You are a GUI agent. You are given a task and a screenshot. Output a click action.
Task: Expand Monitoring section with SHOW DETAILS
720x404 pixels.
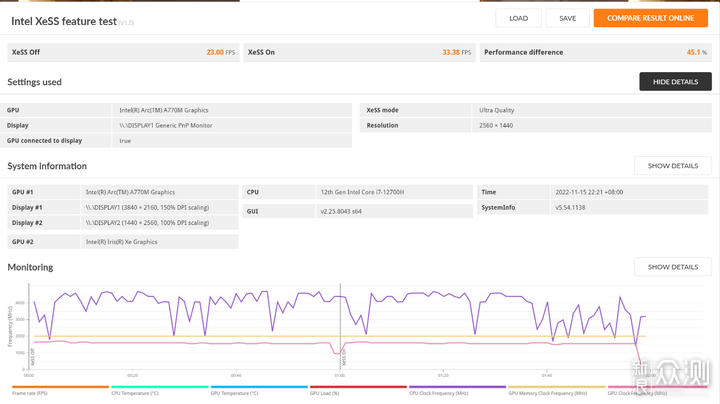[x=673, y=267]
